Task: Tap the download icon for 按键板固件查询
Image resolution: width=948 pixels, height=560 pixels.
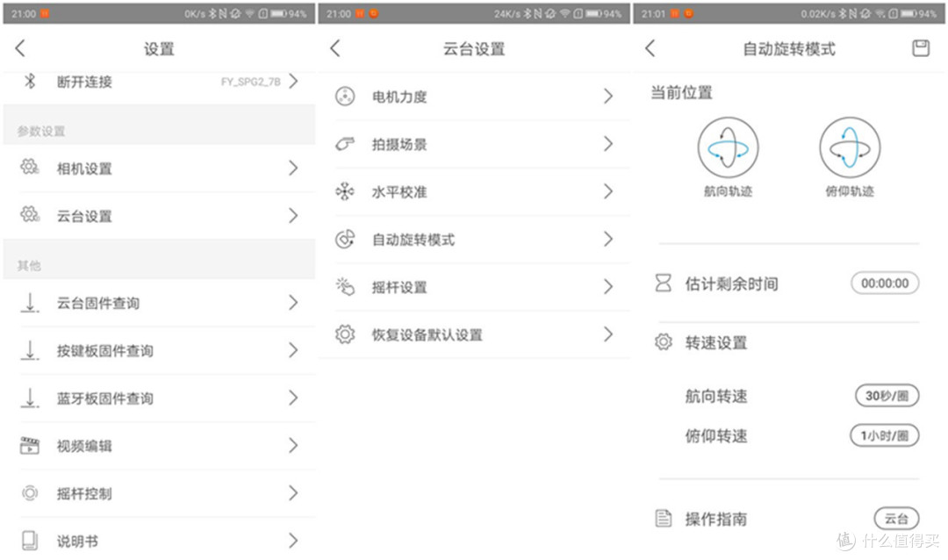Action: coord(30,350)
